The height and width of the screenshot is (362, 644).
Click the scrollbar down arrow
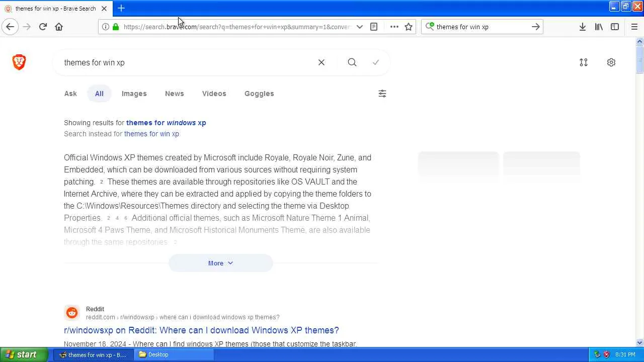click(x=639, y=342)
